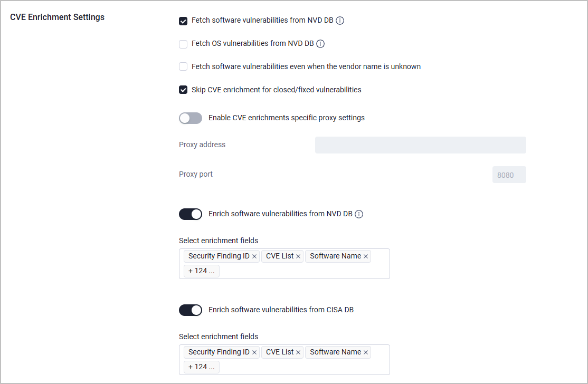Check fetch vulnerabilities when vendor name unknown
The width and height of the screenshot is (588, 384).
click(183, 66)
